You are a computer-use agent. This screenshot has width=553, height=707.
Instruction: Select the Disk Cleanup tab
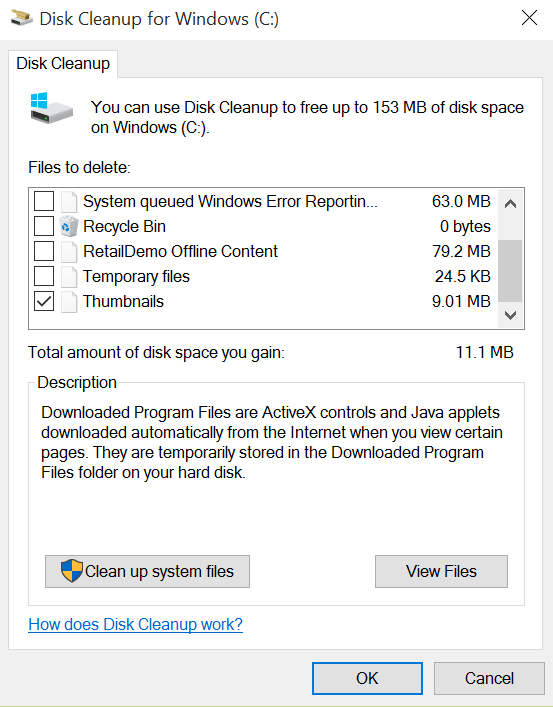pos(63,64)
